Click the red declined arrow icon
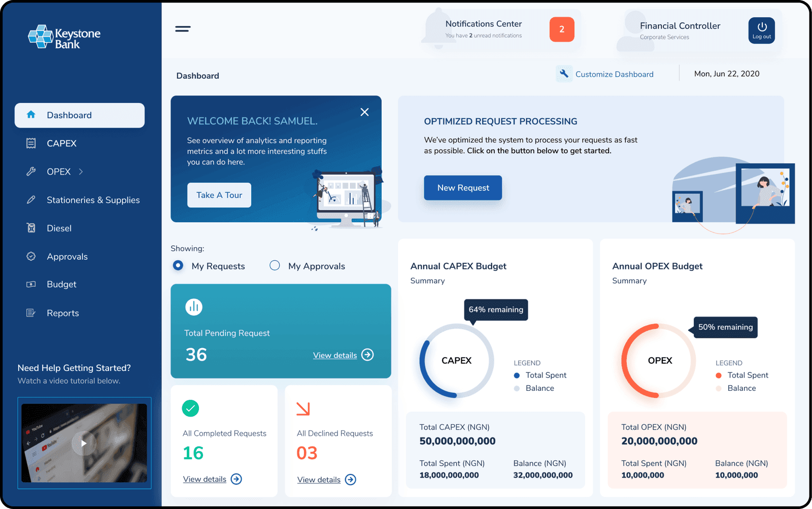The image size is (812, 509). click(303, 409)
